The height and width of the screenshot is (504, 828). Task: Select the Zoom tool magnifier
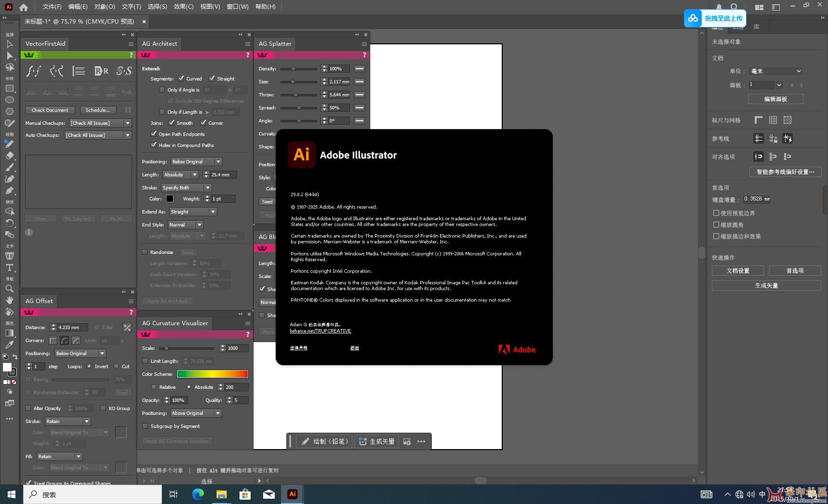pyautogui.click(x=9, y=289)
